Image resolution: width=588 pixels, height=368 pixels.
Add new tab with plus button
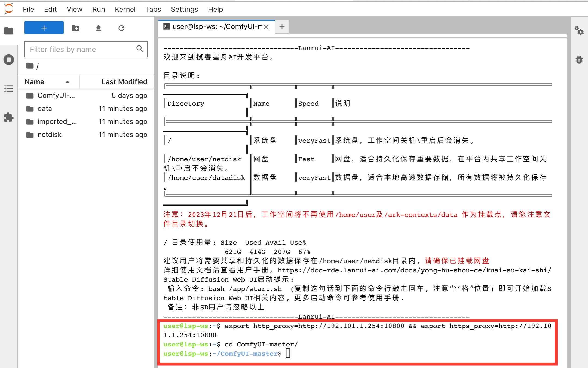[282, 26]
